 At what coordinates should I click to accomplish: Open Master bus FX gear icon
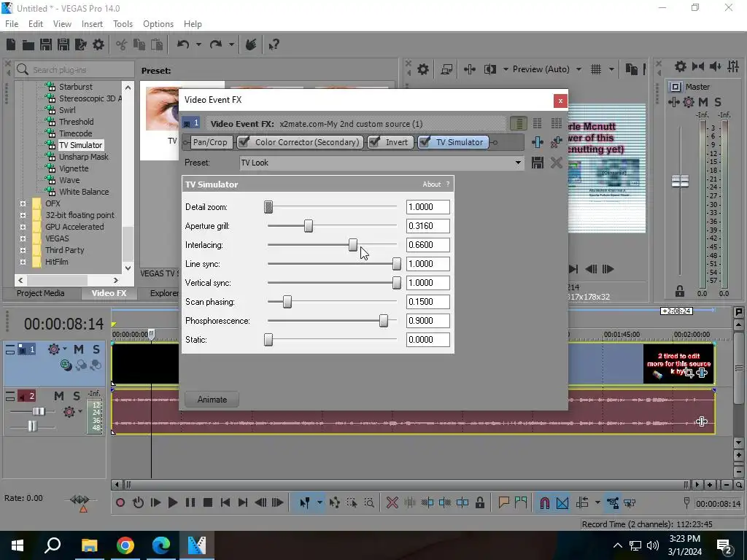(x=689, y=102)
